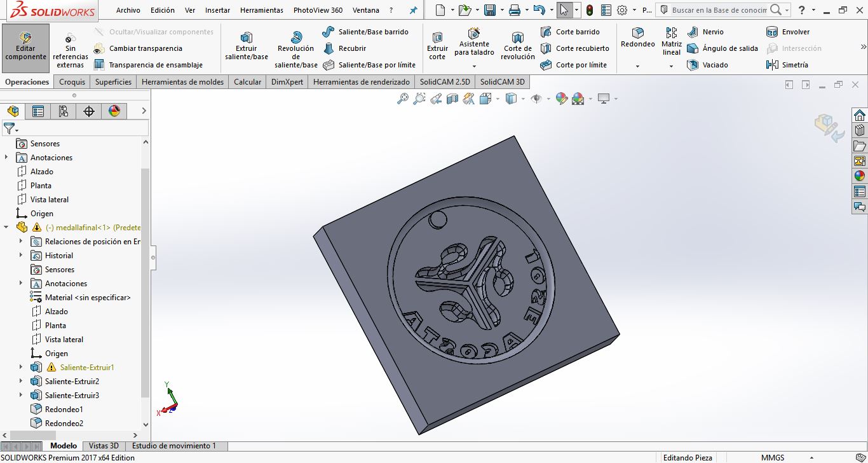Select the Redondeo2 feature
Viewport: 868px width, 463px height.
[x=57, y=423]
